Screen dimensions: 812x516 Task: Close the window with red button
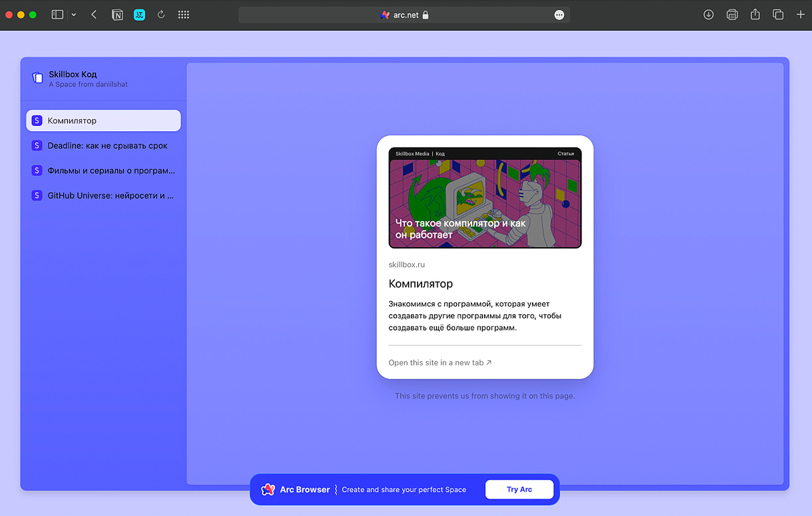9,15
